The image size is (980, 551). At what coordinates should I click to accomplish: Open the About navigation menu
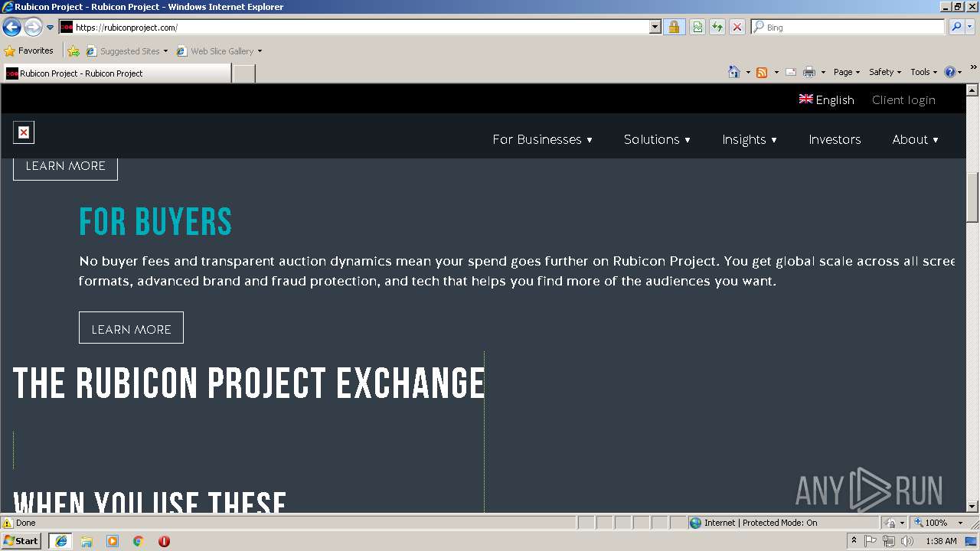tap(915, 139)
